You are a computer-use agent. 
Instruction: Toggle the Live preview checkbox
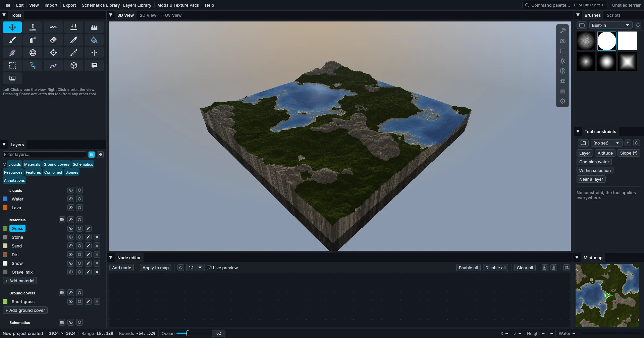(209, 268)
